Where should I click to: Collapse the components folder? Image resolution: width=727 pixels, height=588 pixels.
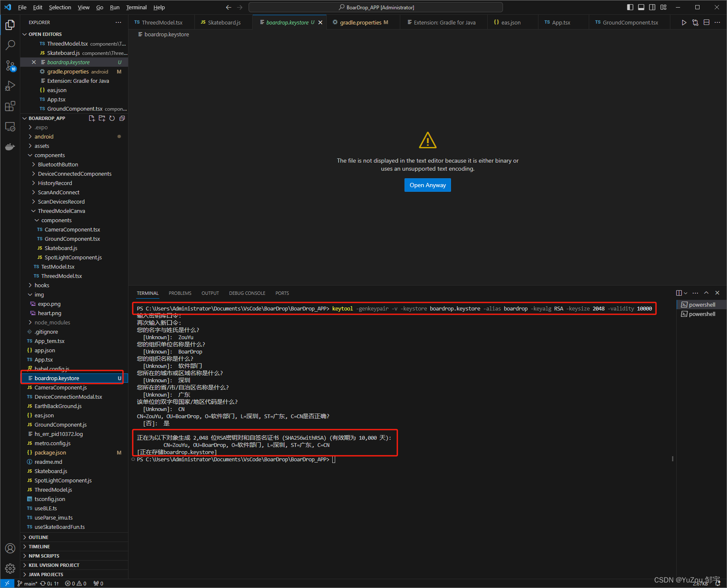(x=49, y=155)
